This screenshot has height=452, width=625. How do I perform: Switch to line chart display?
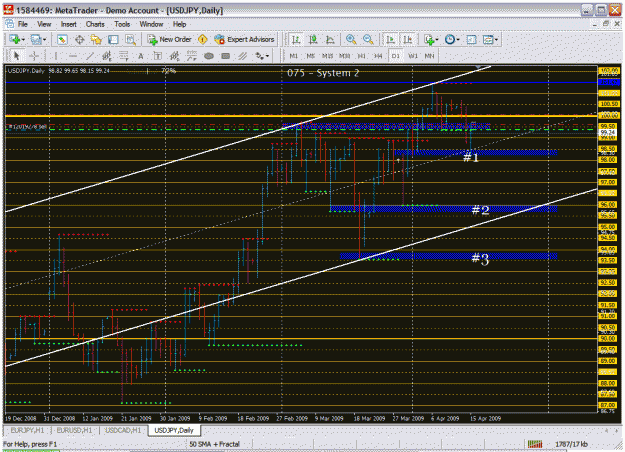click(330, 39)
